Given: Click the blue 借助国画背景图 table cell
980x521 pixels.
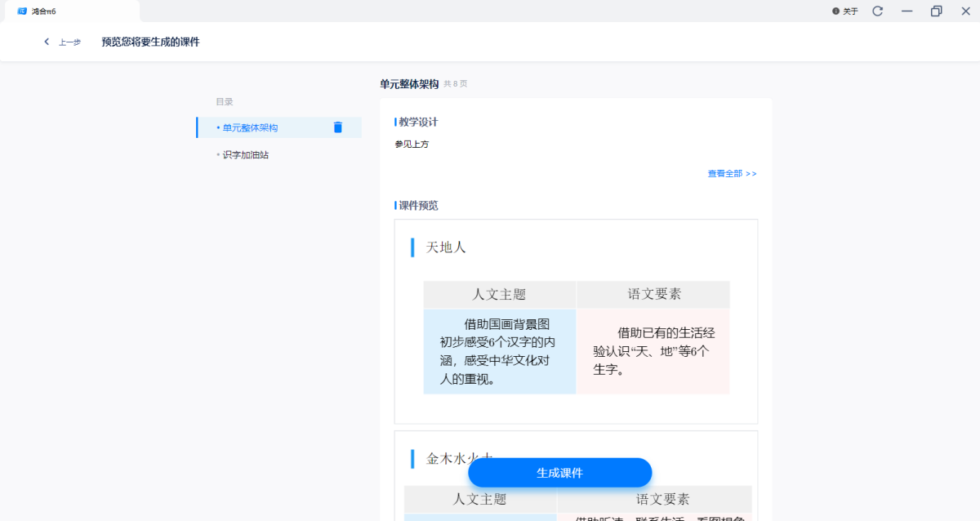Looking at the screenshot, I should coord(499,351).
